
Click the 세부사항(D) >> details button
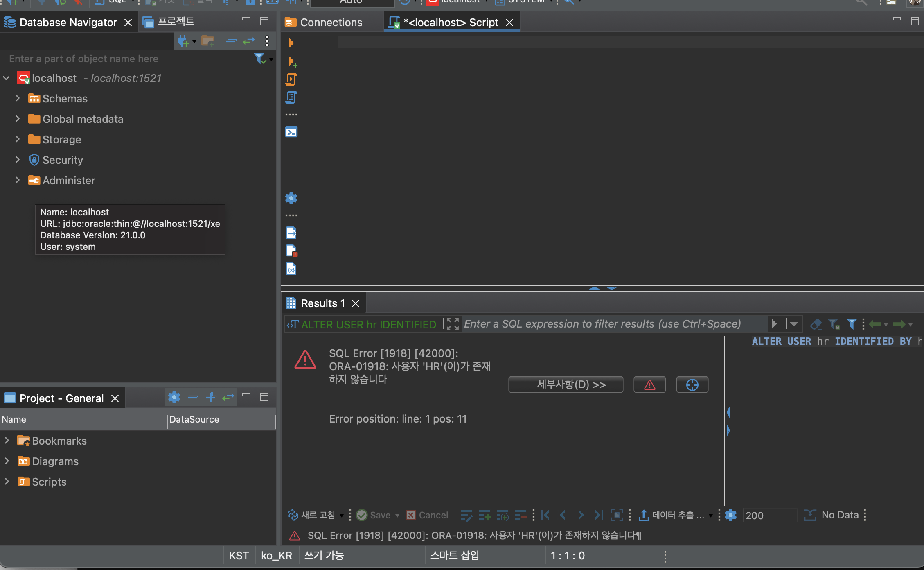coord(566,385)
